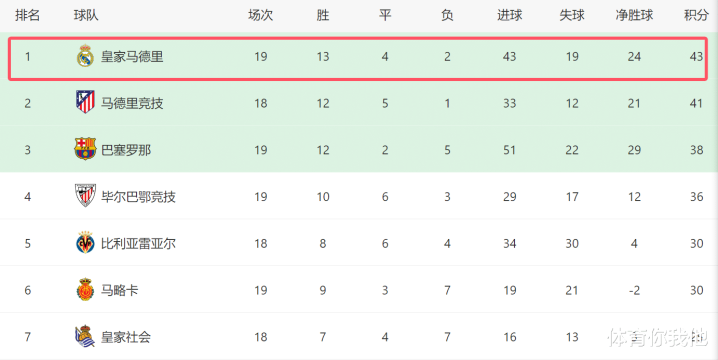Select 巴塞罗那 team name
Image resolution: width=718 pixels, height=360 pixels.
tap(126, 150)
